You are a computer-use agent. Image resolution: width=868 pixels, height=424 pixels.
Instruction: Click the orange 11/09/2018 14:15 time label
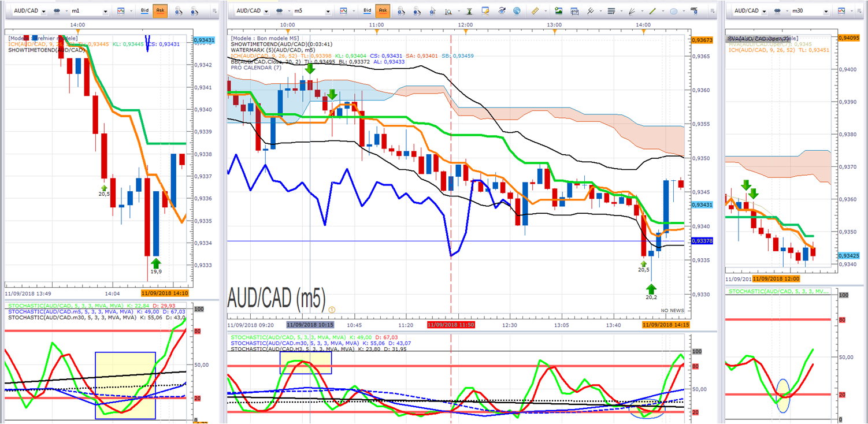(666, 325)
